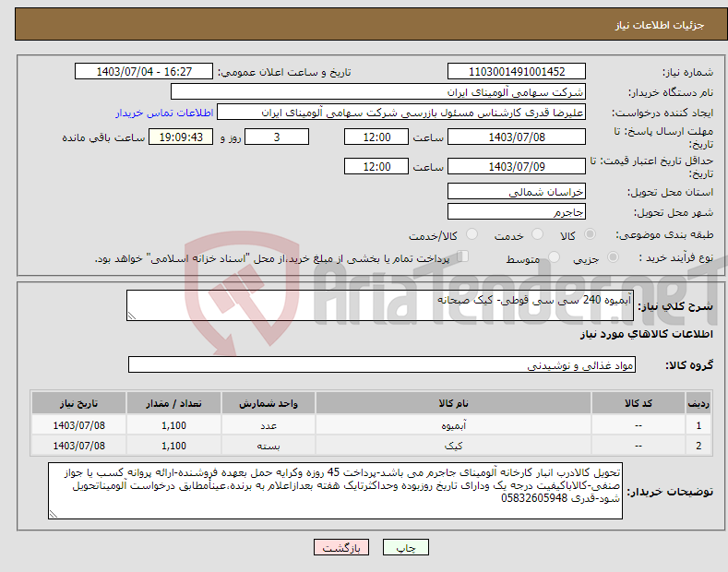Click the announcement date field 1403/07/04 - 16:27
This screenshot has height=572, width=728.
pyautogui.click(x=144, y=72)
